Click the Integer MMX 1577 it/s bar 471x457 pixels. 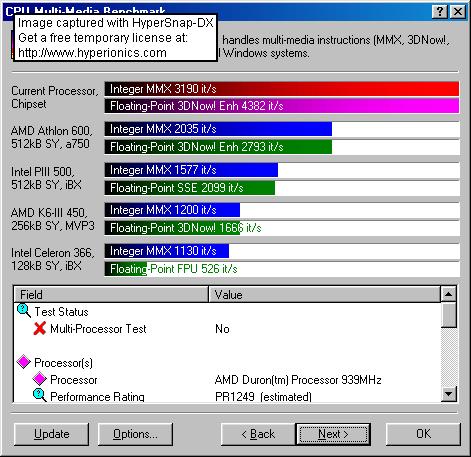pos(191,170)
